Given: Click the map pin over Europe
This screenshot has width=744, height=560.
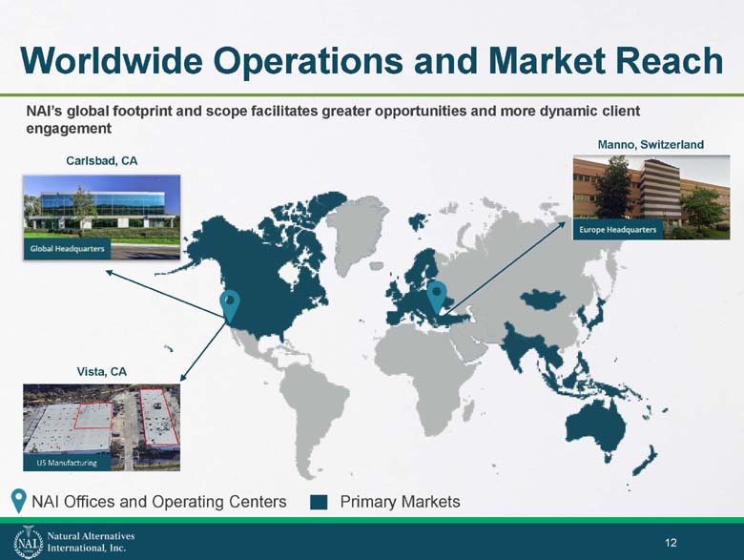Looking at the screenshot, I should point(437,298).
